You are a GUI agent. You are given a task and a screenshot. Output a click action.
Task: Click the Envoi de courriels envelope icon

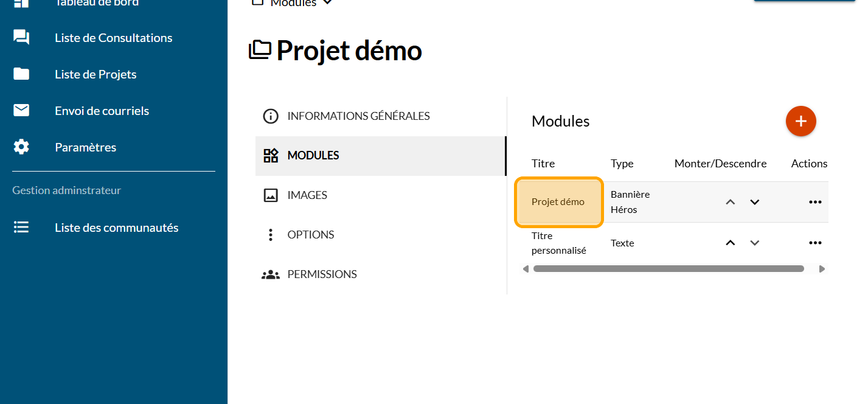[x=21, y=111]
